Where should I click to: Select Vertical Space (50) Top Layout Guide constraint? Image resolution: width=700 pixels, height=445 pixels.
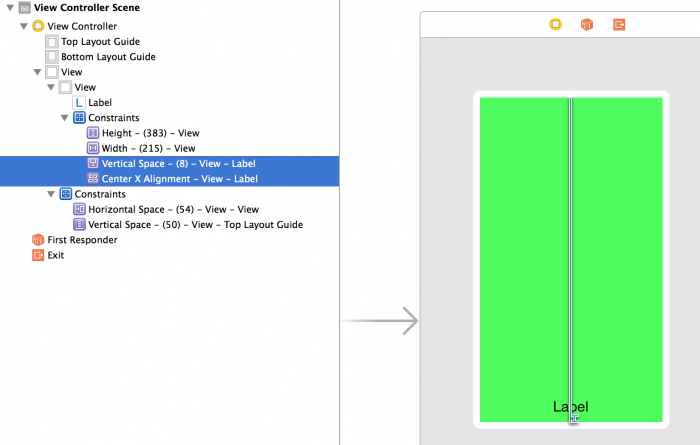point(195,225)
